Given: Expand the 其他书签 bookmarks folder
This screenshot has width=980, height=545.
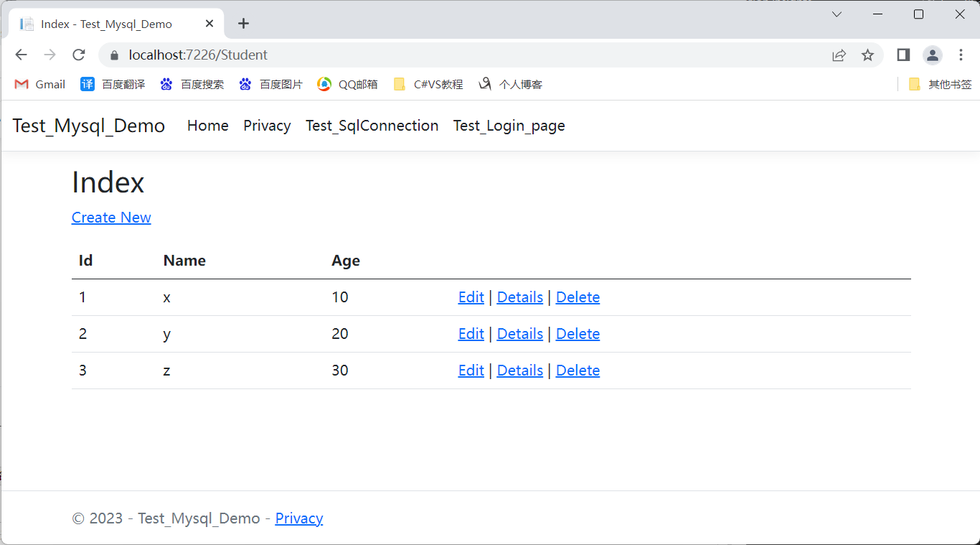Looking at the screenshot, I should click(x=940, y=85).
